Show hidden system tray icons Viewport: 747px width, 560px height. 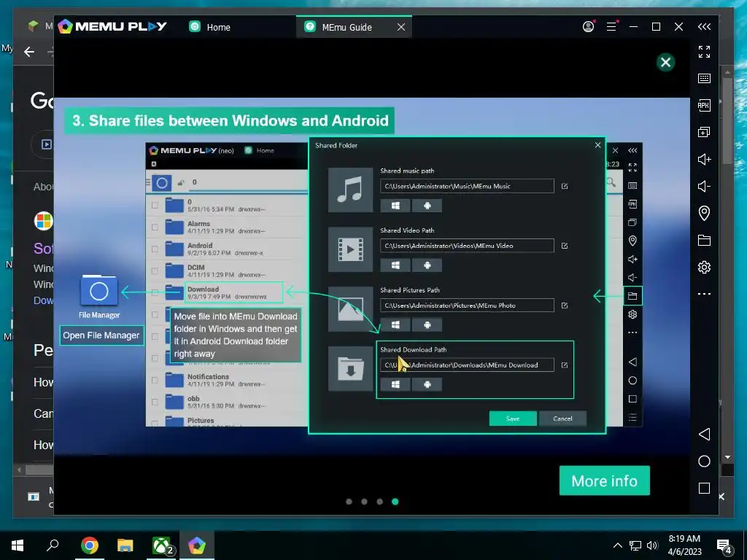(x=617, y=545)
